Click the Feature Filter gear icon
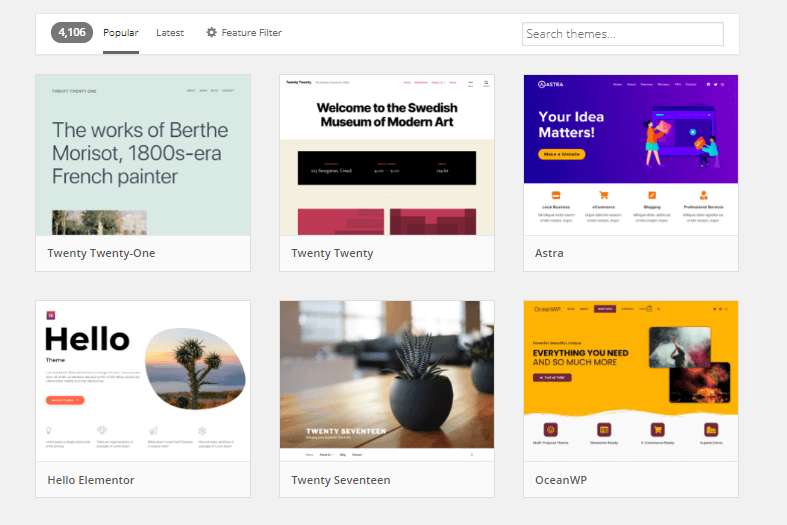Viewport: 787px width, 525px height. [x=211, y=33]
